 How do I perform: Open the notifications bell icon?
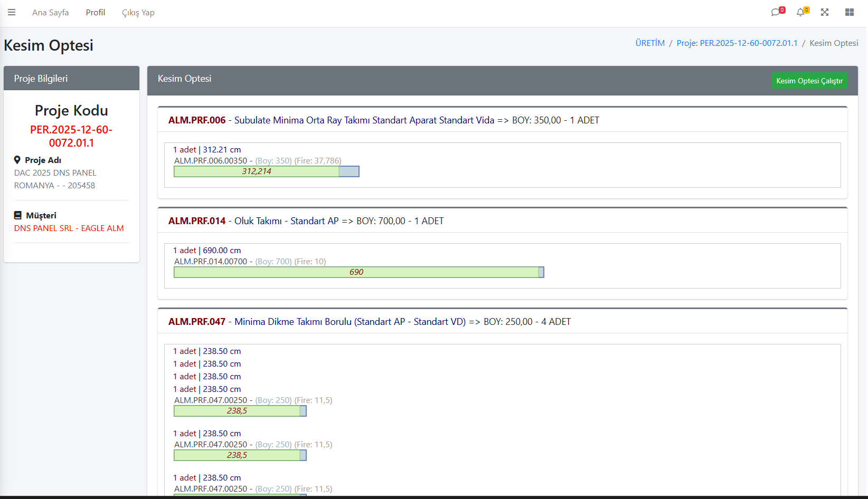pos(801,12)
